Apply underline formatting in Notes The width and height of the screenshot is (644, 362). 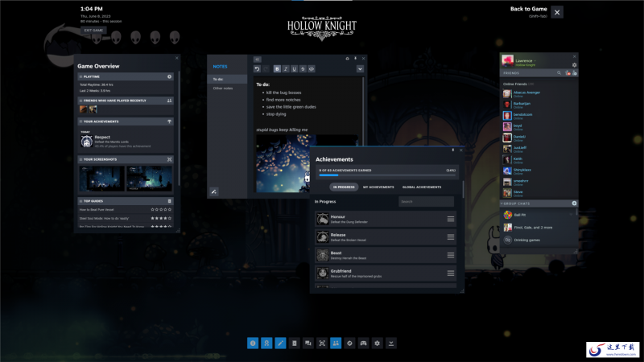coord(294,69)
